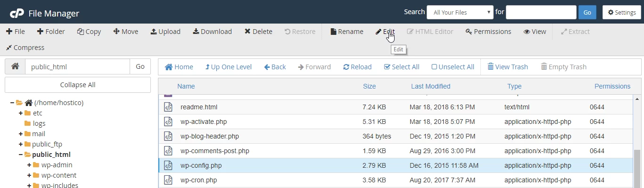Open the Upload tool

tap(165, 32)
